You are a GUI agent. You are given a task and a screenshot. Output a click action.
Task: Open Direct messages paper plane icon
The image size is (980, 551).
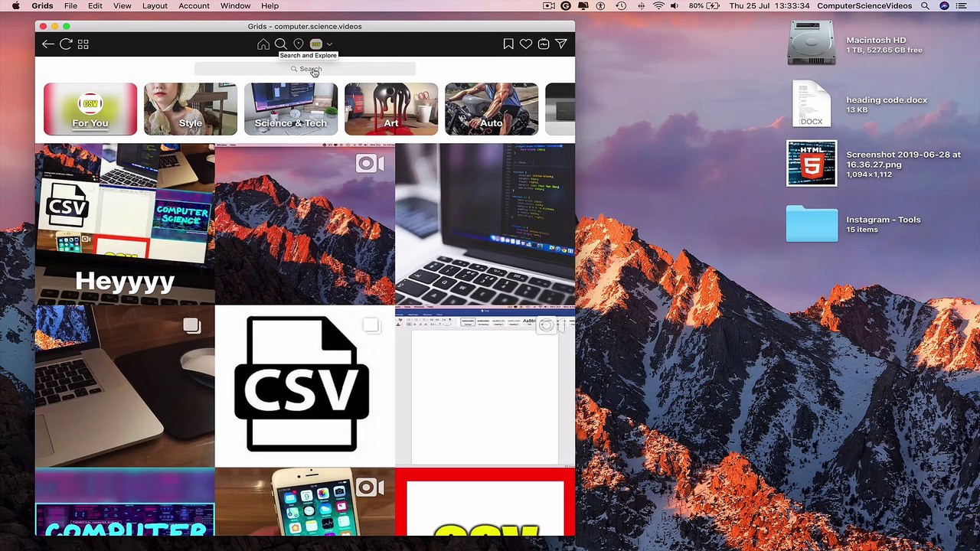pyautogui.click(x=561, y=44)
